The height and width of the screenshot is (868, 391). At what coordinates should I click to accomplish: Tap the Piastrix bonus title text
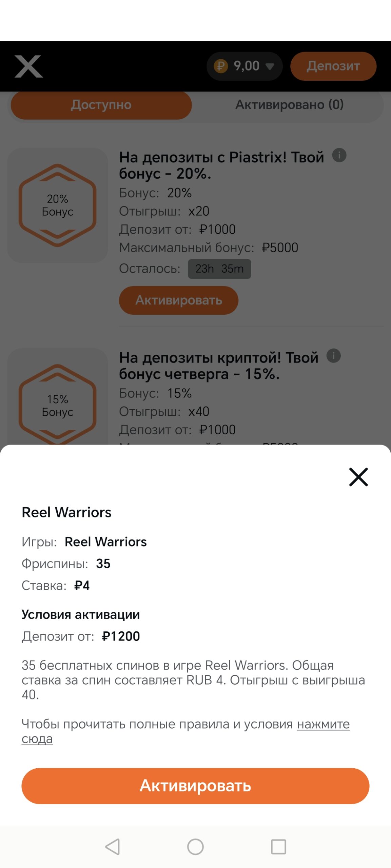pos(221,165)
